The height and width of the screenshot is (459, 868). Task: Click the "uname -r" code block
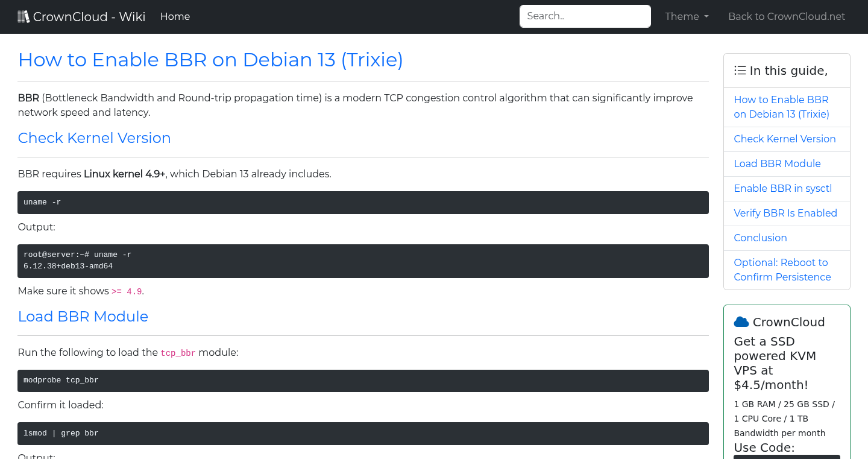[x=362, y=202]
